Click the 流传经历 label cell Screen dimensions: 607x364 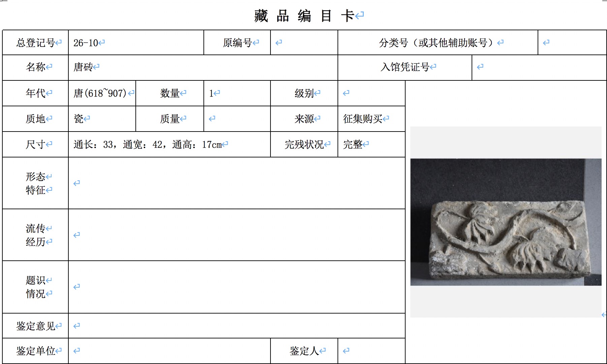(x=35, y=235)
